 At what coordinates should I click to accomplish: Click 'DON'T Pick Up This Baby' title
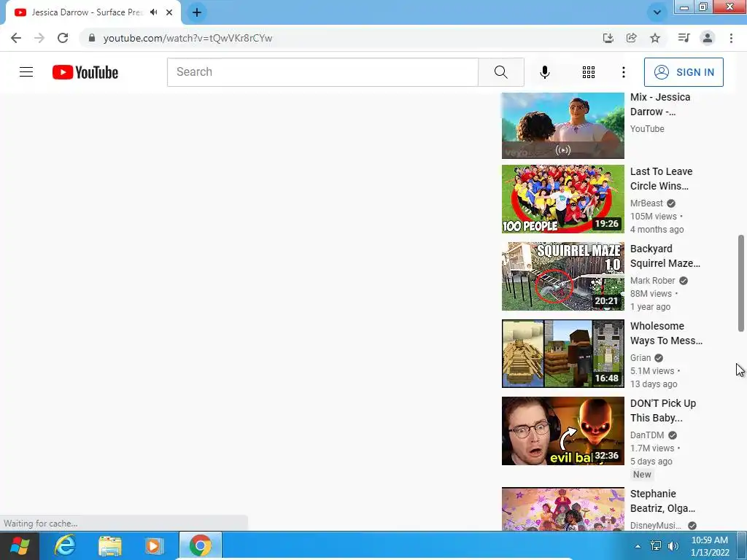point(662,411)
